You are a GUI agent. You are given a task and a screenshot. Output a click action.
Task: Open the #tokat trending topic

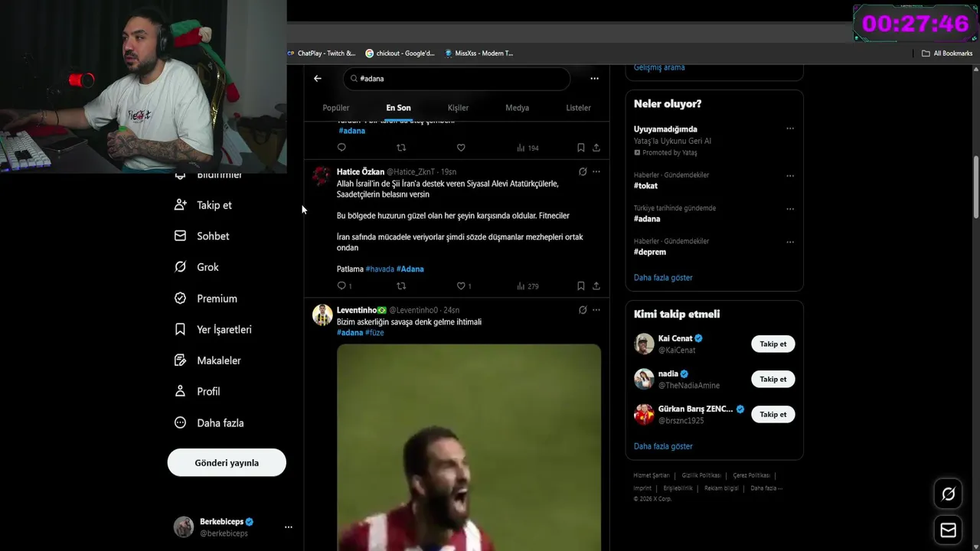[x=645, y=186]
